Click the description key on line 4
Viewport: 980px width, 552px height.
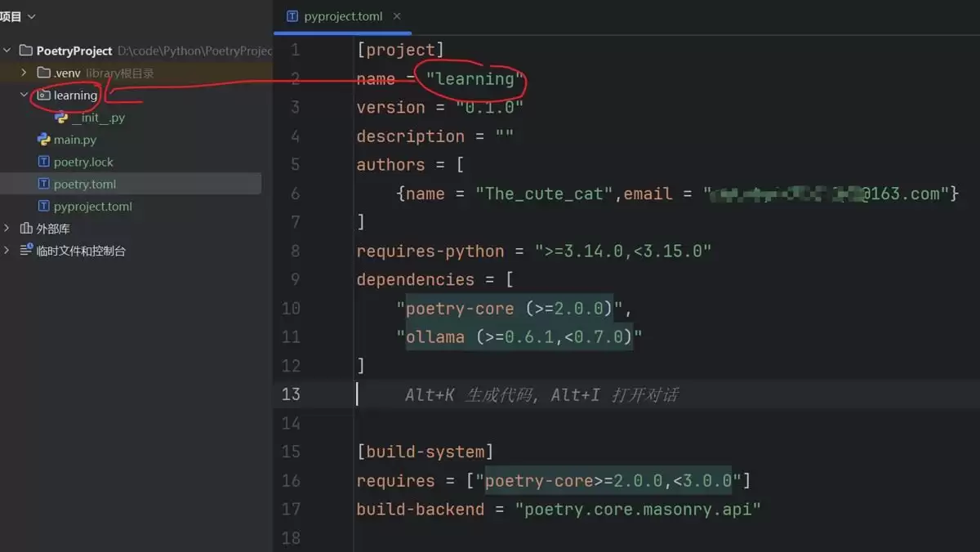(x=410, y=136)
